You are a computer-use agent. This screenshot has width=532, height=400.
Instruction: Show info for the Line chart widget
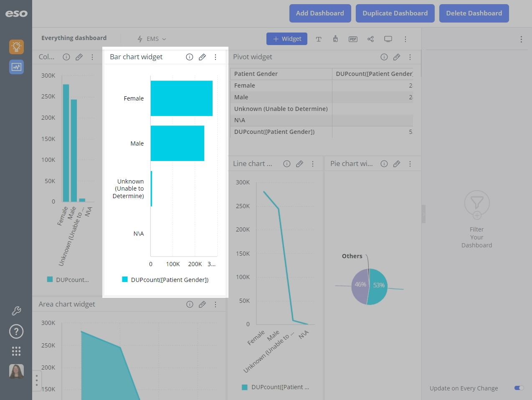pyautogui.click(x=287, y=164)
